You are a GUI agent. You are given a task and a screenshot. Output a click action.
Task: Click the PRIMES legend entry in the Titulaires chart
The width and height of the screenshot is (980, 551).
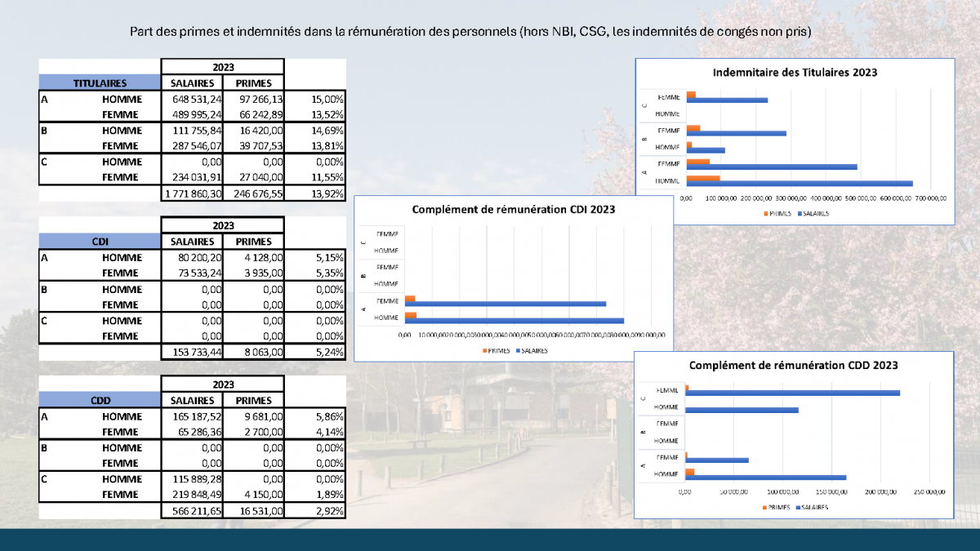pyautogui.click(x=778, y=213)
